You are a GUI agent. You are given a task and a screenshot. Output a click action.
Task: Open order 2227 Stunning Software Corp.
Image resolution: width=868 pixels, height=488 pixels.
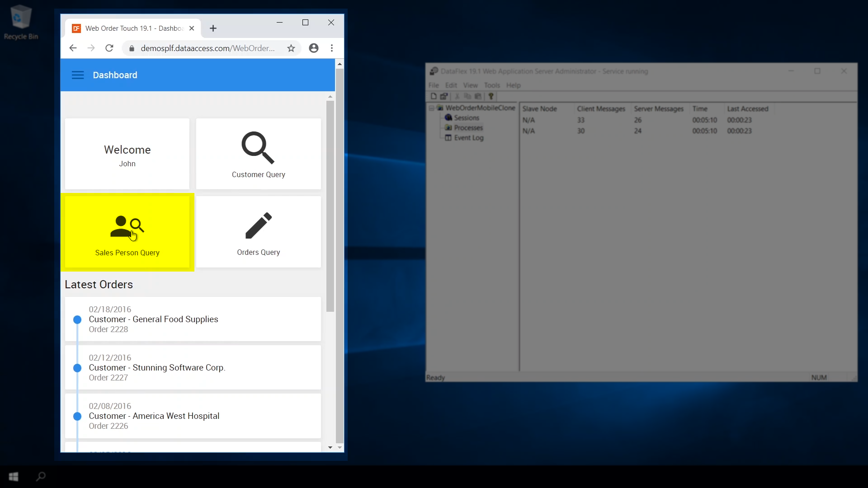193,367
